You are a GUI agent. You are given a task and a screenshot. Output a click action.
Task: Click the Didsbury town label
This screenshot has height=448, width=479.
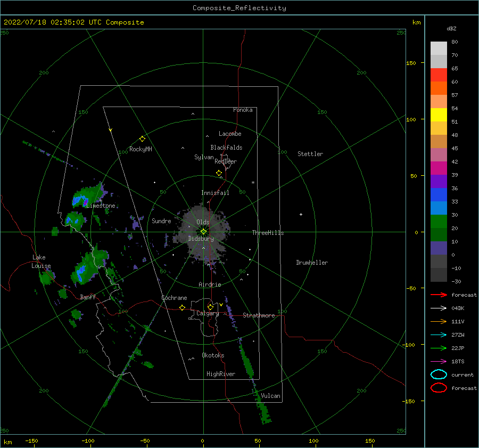coord(201,239)
